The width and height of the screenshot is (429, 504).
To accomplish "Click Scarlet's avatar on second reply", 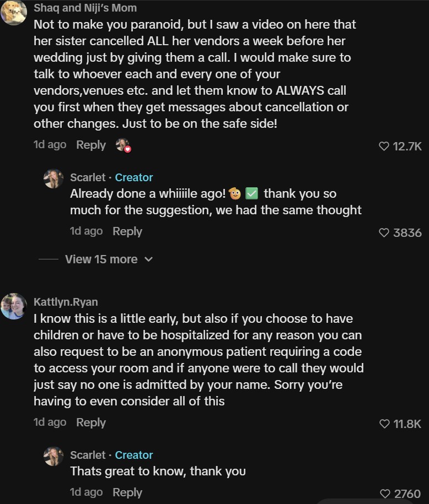I will 53,457.
